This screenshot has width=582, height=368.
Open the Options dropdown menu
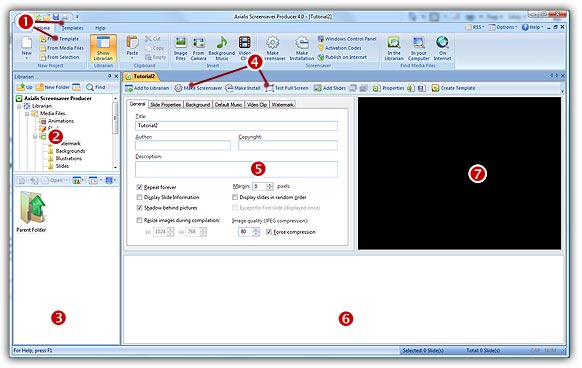coord(503,27)
